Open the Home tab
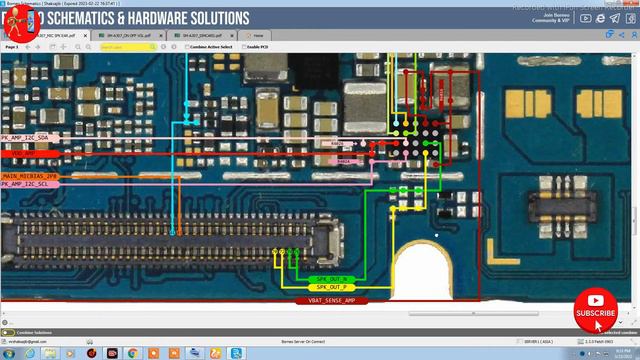 pos(255,36)
